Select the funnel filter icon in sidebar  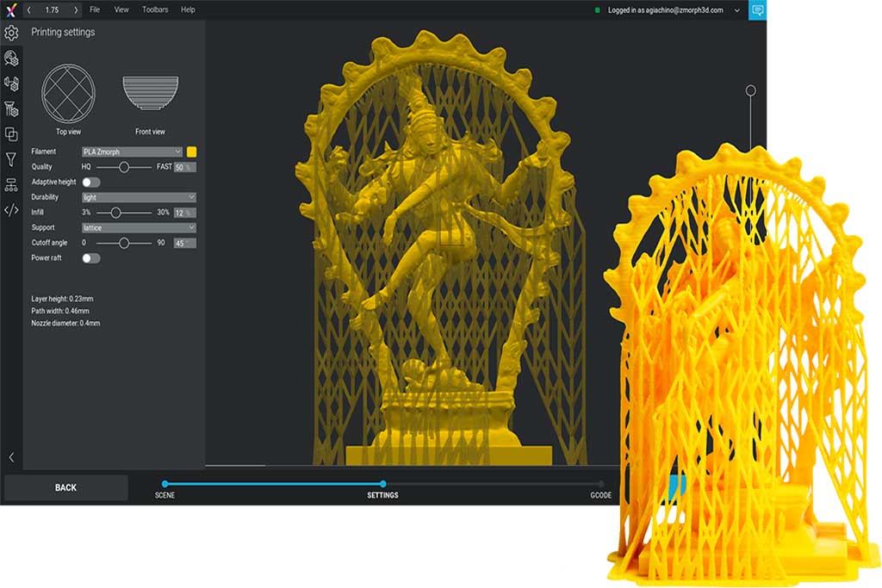[11, 159]
